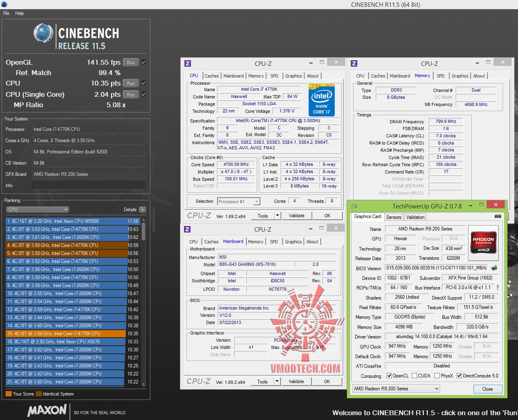
Task: Switch to Caches tab in CPU-Z CPU window
Action: pos(212,76)
